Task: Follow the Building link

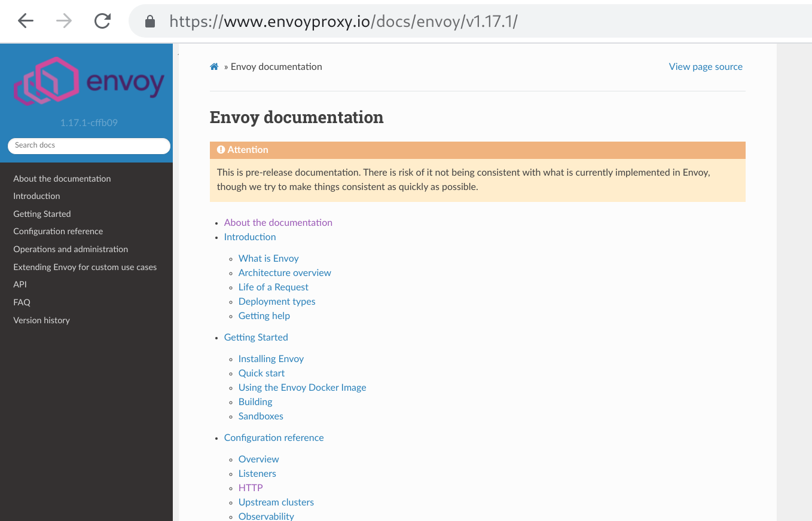Action: 255,402
